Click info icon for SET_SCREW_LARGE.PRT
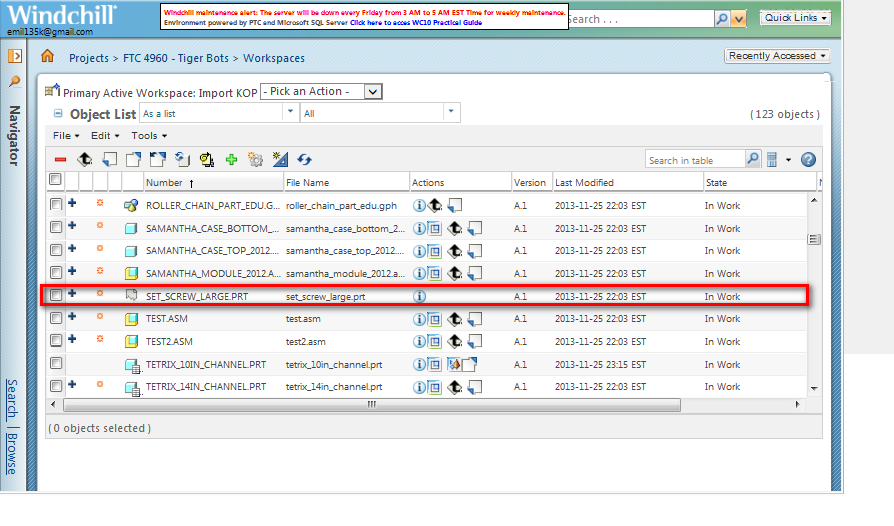The height and width of the screenshot is (526, 894). tap(419, 296)
